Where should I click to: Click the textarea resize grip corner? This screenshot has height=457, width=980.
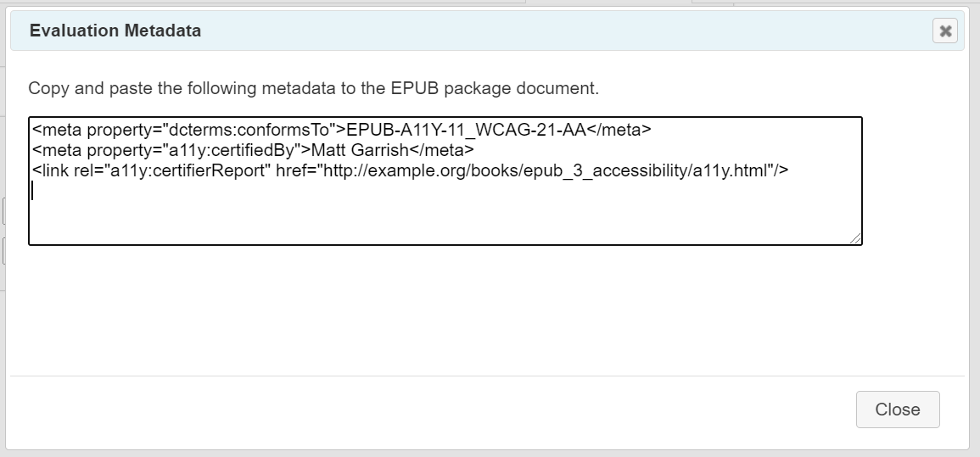pyautogui.click(x=855, y=238)
